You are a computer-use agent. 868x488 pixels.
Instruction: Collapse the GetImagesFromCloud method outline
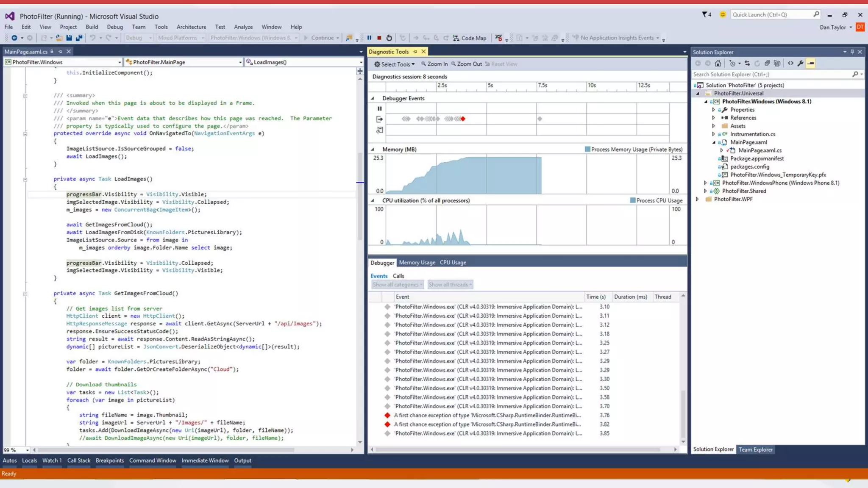pos(25,294)
